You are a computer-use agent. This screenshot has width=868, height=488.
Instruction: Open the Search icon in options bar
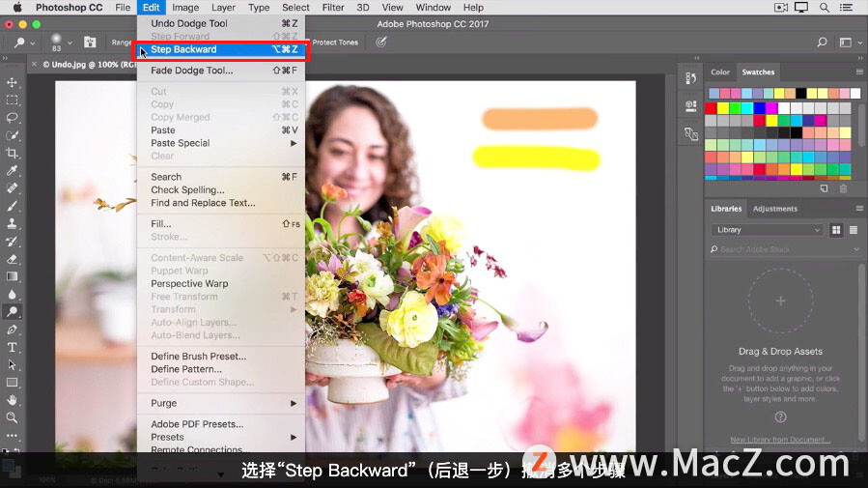[822, 43]
